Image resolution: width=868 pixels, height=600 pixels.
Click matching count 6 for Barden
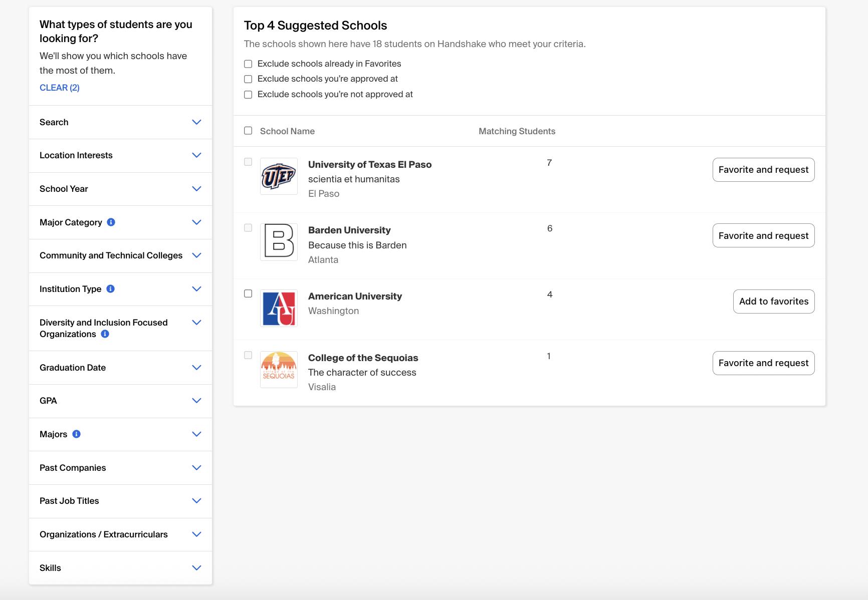[x=549, y=228]
